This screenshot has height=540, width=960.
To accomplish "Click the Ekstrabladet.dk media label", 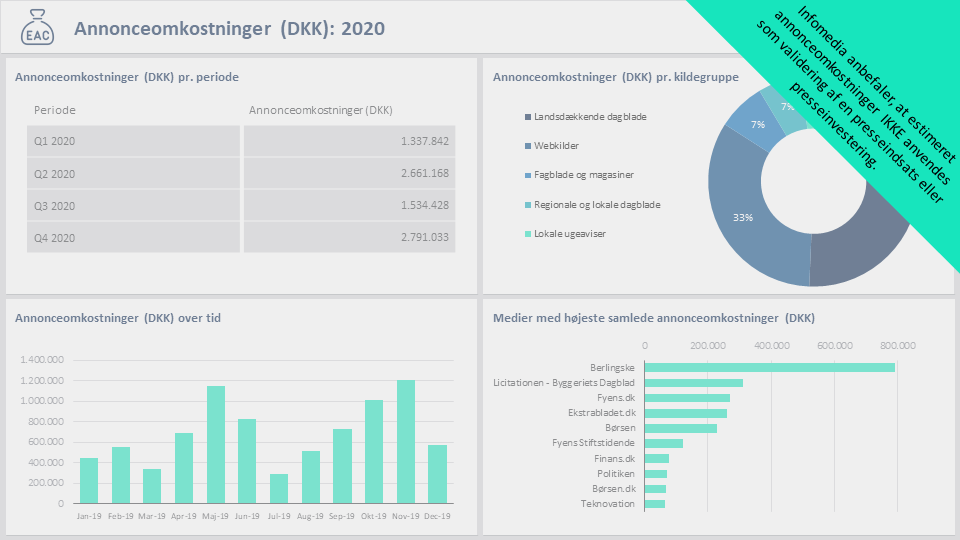I will pyautogui.click(x=601, y=413).
